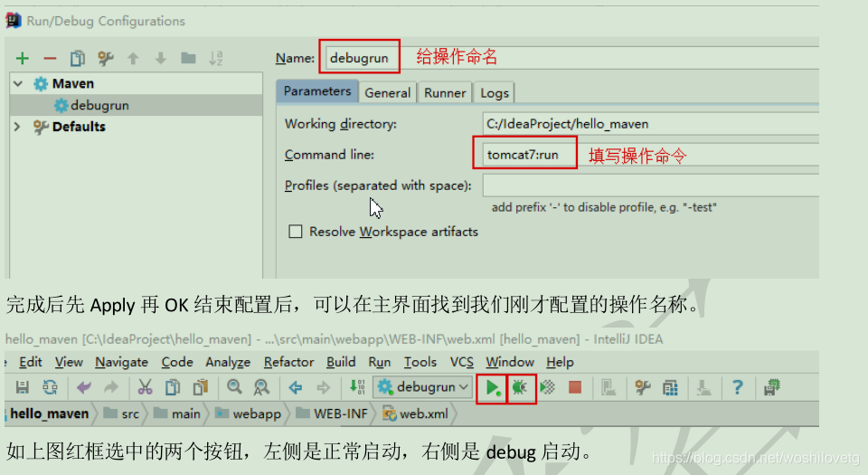Move configuration up arrow
Screen dimensions: 868x475
tap(133, 58)
